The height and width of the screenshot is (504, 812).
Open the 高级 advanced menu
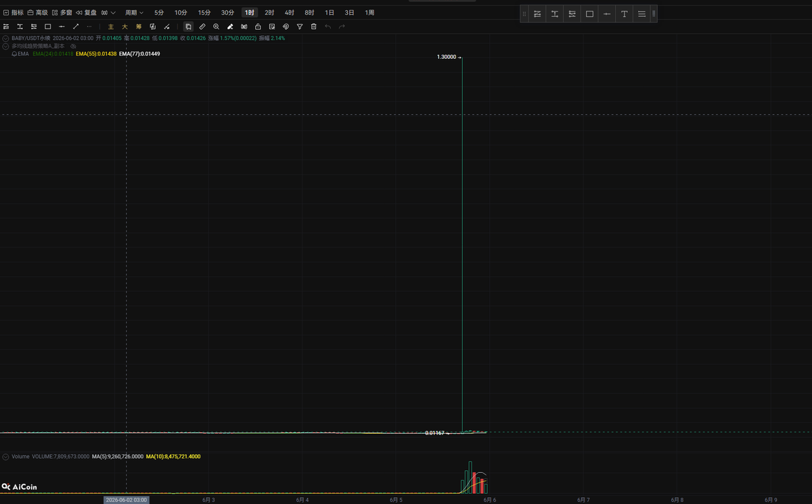pos(38,13)
